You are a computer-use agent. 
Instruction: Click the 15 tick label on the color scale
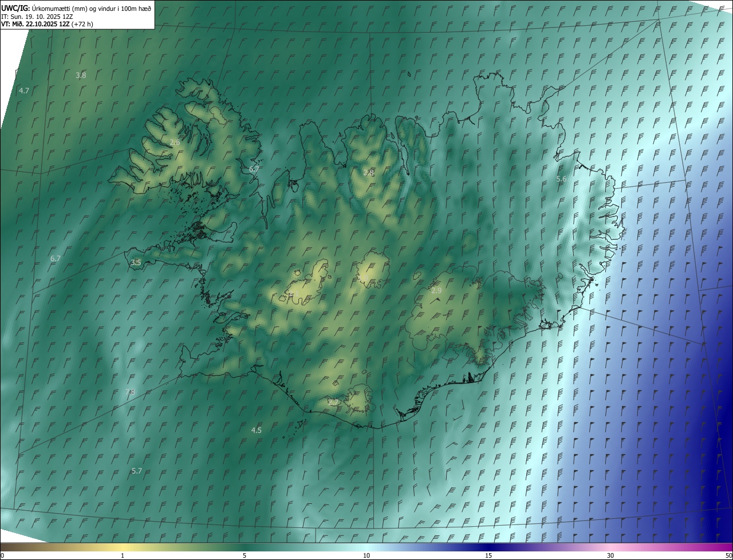[488, 555]
